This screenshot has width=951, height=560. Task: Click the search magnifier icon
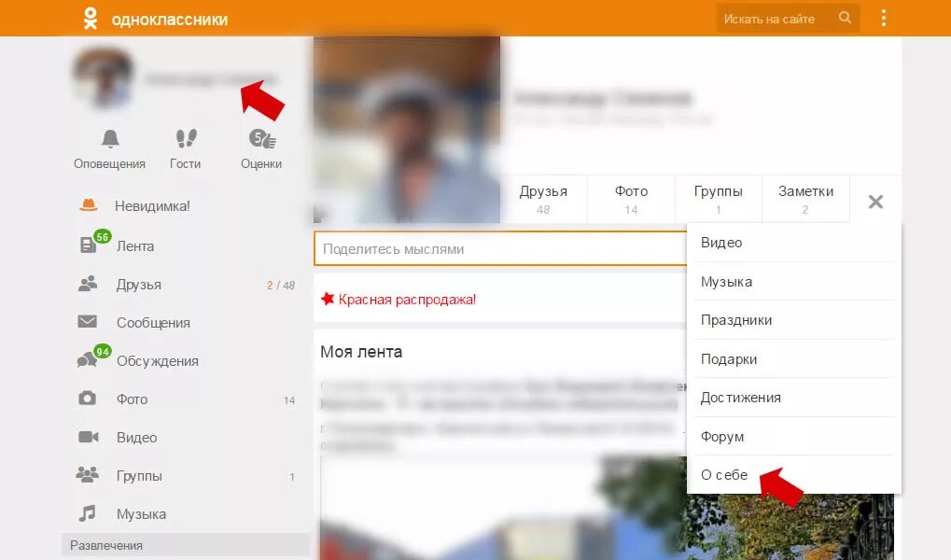coord(845,18)
